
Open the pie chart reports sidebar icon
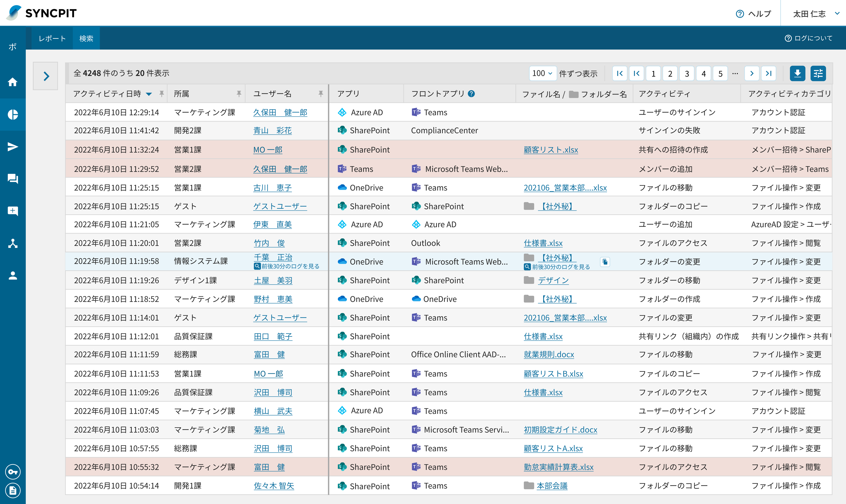[13, 114]
